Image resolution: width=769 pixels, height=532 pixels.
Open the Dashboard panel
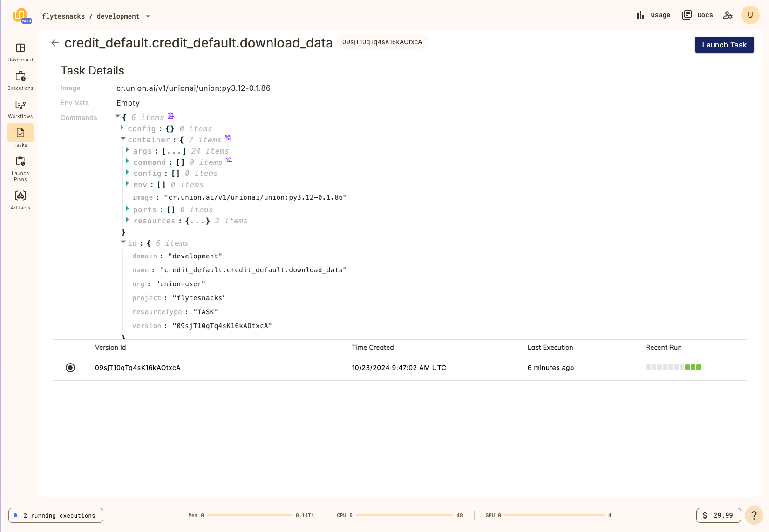(20, 53)
